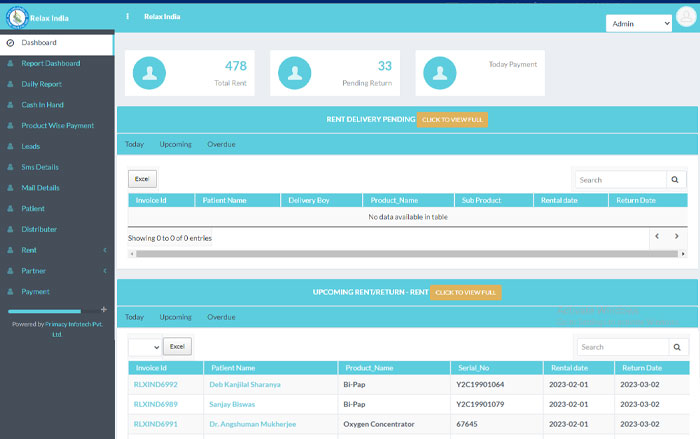Open Cash In Hand menu item
Viewport: 700px width, 439px height.
point(42,105)
